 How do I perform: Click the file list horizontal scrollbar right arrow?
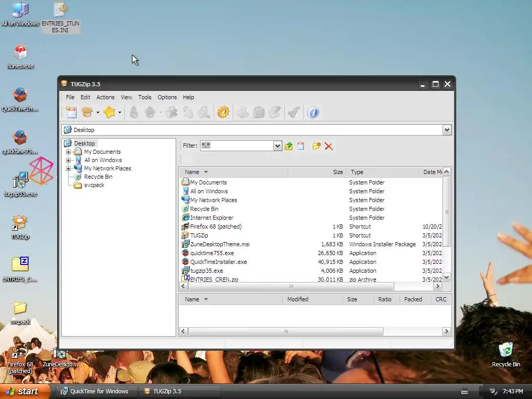coord(437,286)
